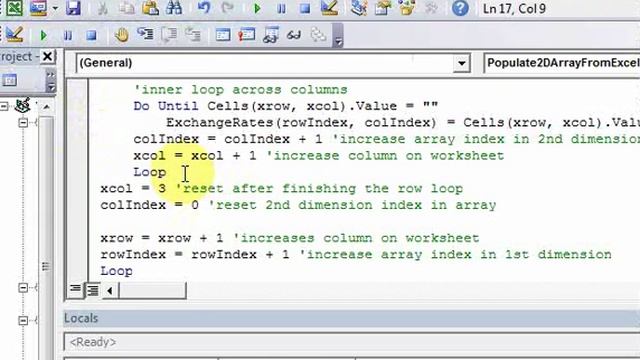Click the (General) dropdown arrow button
Screen dimensions: 640x360
click(462, 63)
